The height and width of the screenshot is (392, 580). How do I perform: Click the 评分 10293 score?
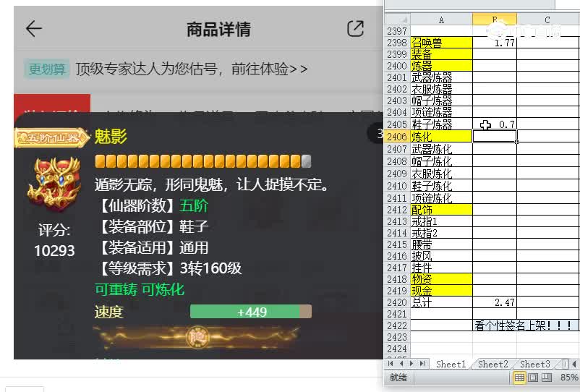pos(54,240)
